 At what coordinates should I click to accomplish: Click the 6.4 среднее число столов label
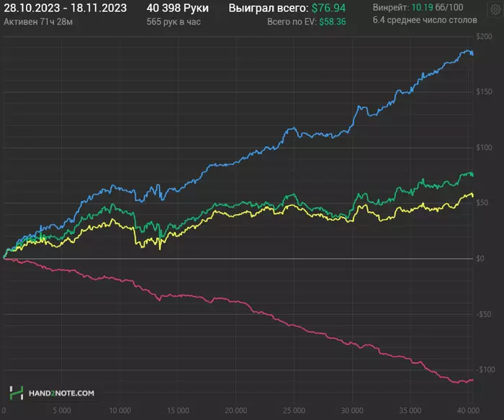pyautogui.click(x=425, y=20)
